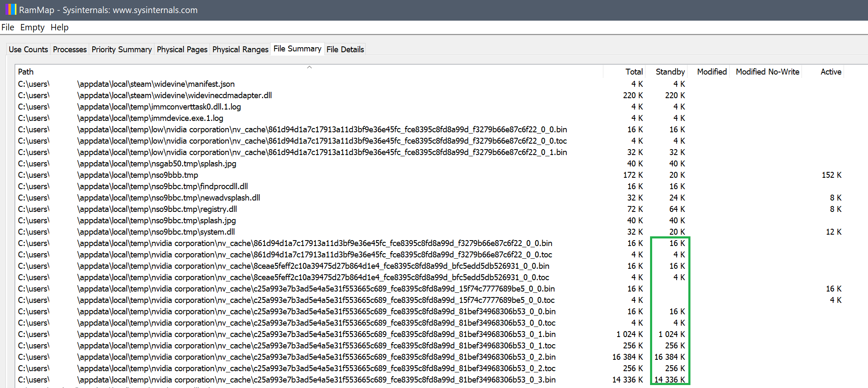This screenshot has height=388, width=868.
Task: Sort by the Standby column header
Action: click(666, 72)
